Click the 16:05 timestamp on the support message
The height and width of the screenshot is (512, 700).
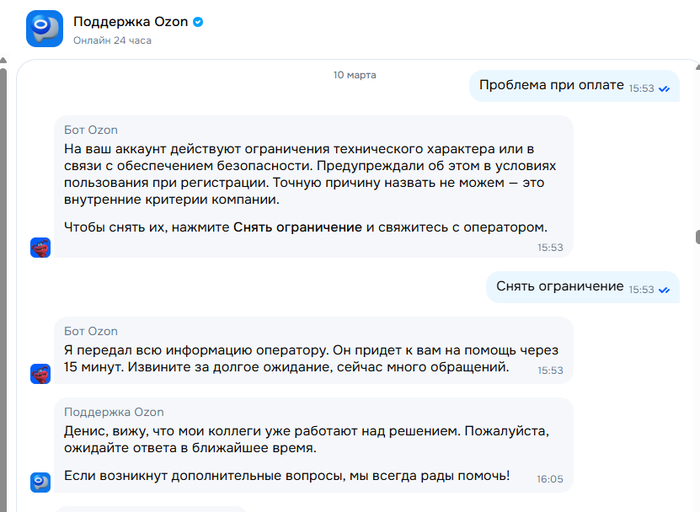click(x=549, y=479)
